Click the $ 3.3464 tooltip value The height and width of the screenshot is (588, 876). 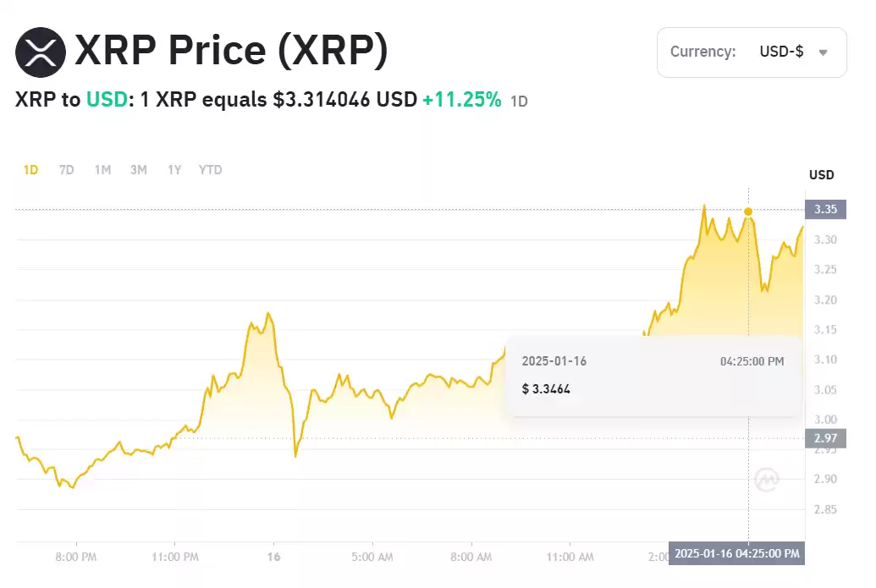pos(546,389)
